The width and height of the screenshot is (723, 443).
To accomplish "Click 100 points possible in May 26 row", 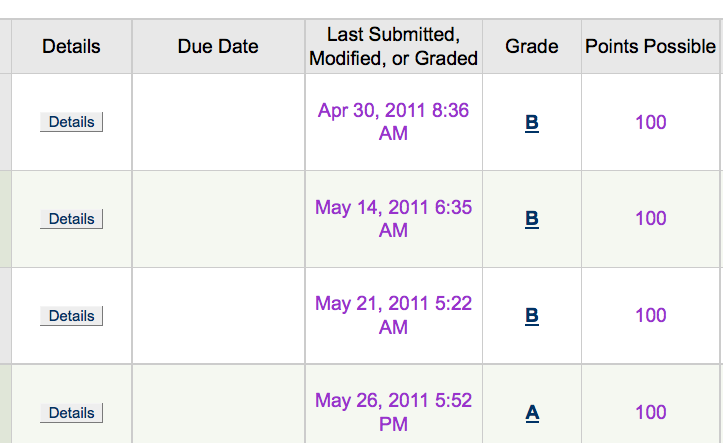I will click(651, 412).
